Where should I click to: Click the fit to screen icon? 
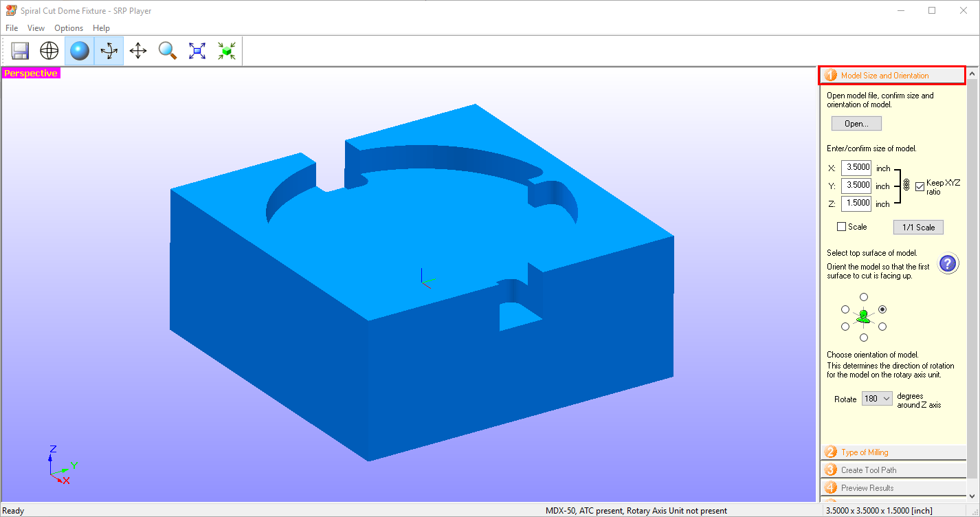click(x=197, y=51)
